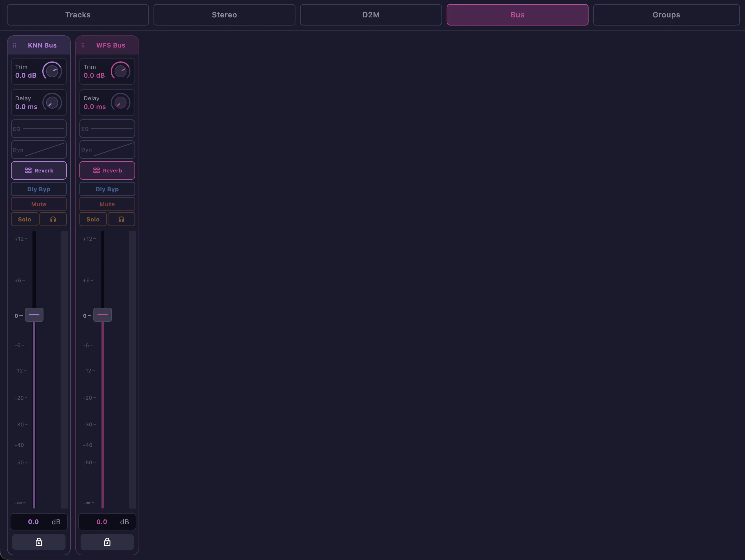
Task: Toggle the KNN Bus lock icon
Action: click(x=39, y=542)
